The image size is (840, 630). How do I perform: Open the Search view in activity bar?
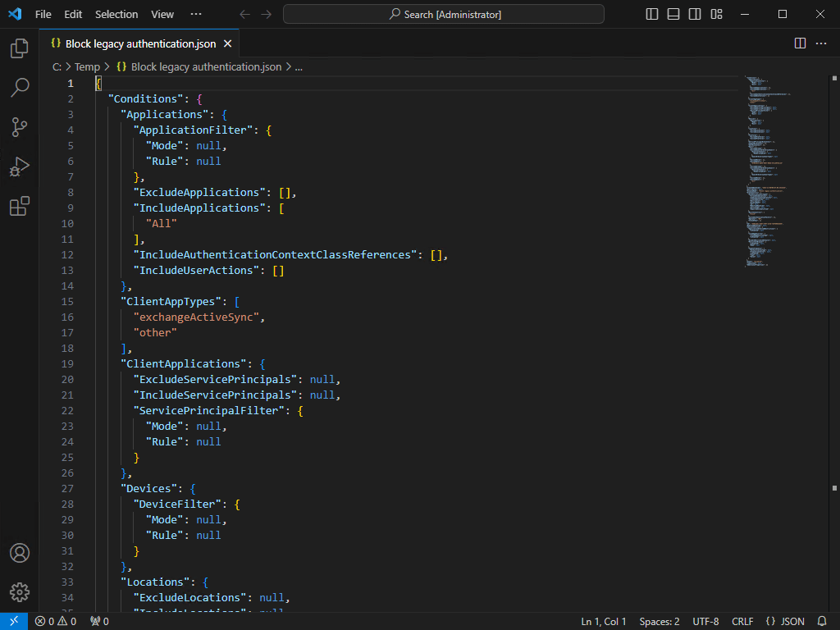tap(20, 88)
